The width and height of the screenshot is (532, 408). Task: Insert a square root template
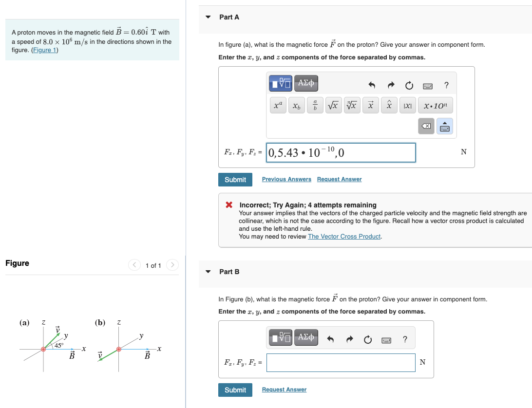(x=333, y=105)
